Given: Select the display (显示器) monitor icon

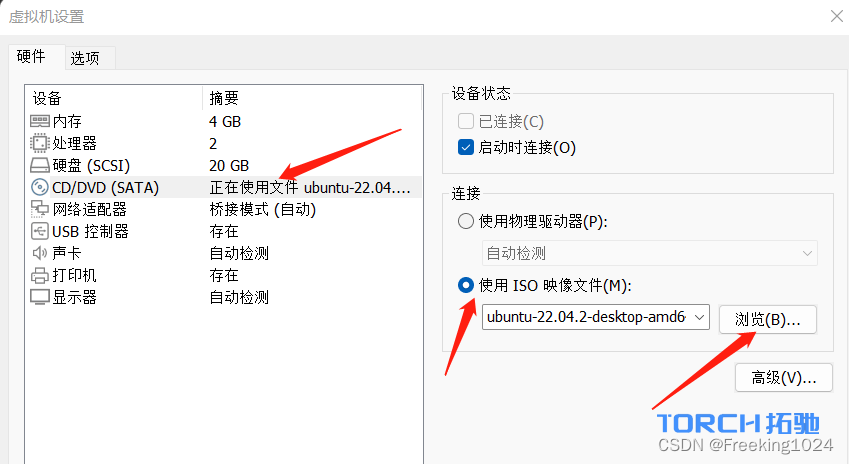Looking at the screenshot, I should [x=40, y=297].
